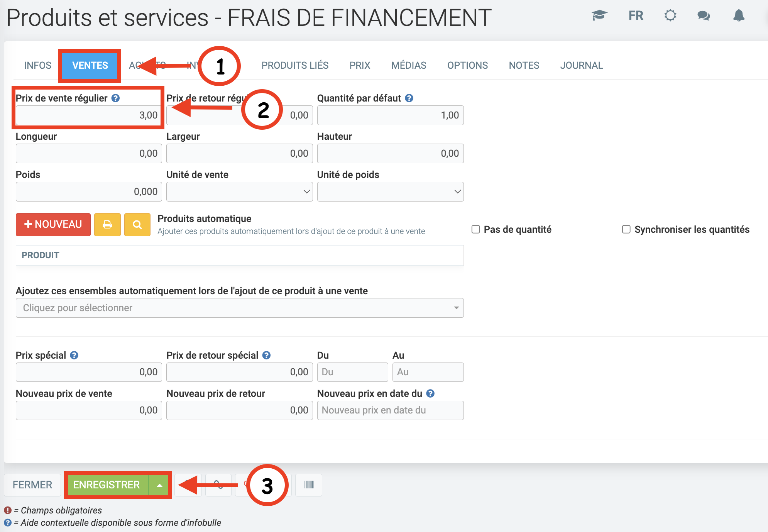This screenshot has width=768, height=532.
Task: Click the barcode icon button
Action: pyautogui.click(x=308, y=485)
